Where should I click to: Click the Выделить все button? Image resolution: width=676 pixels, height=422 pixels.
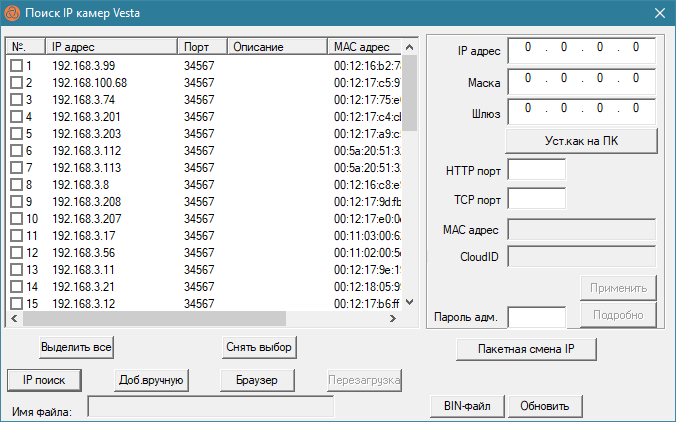(76, 347)
